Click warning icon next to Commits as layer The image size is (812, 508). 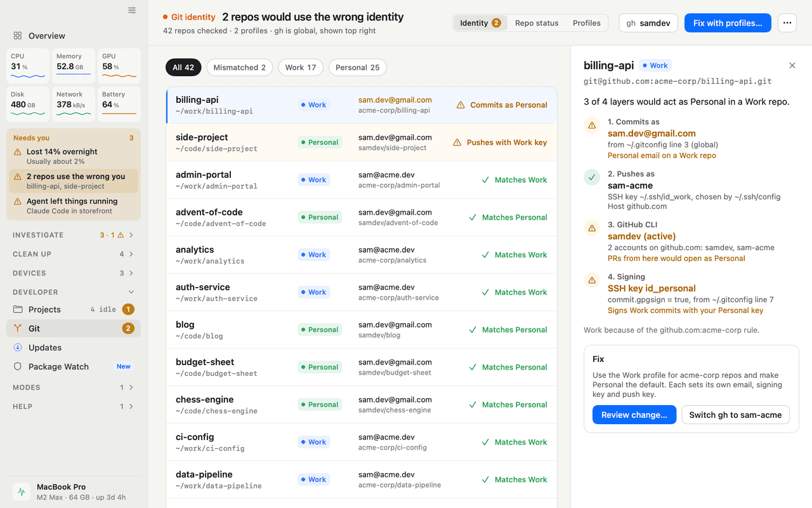pyautogui.click(x=592, y=125)
